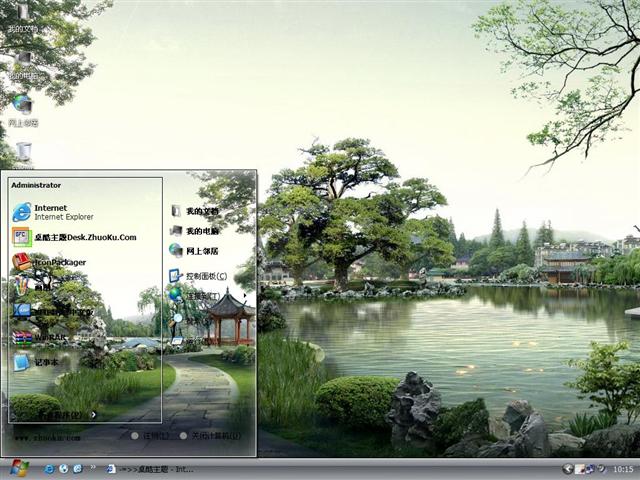Click the 关闭计算机(U) shut down button
Screen dimensions: 640x480
pos(210,436)
